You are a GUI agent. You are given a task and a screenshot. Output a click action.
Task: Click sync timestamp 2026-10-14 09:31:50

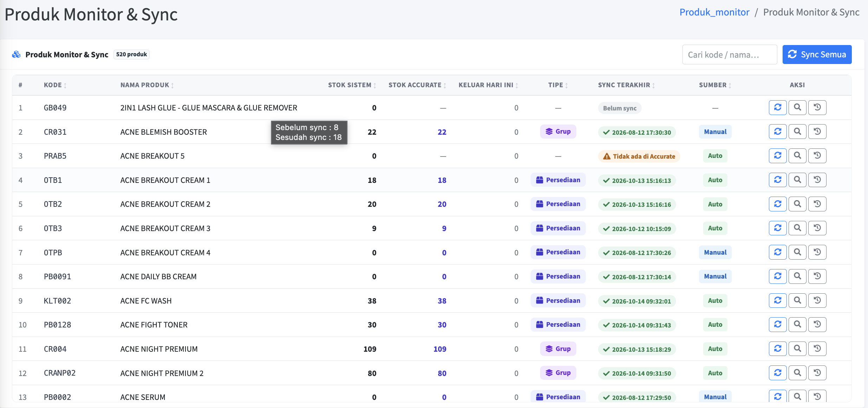pyautogui.click(x=637, y=374)
